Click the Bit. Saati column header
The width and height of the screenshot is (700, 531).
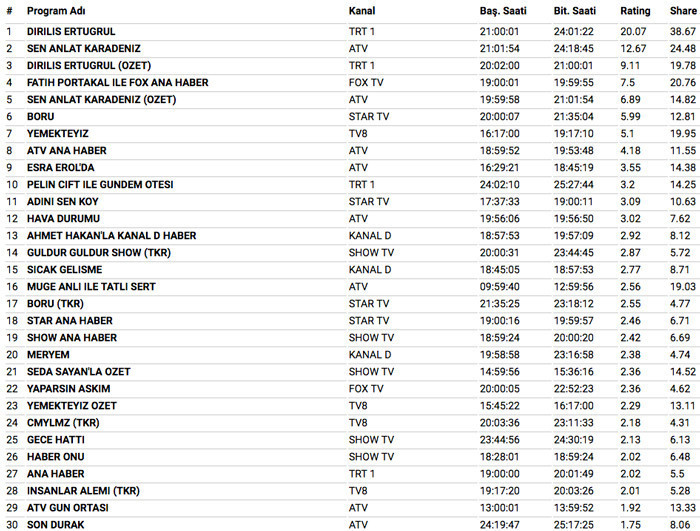[574, 11]
